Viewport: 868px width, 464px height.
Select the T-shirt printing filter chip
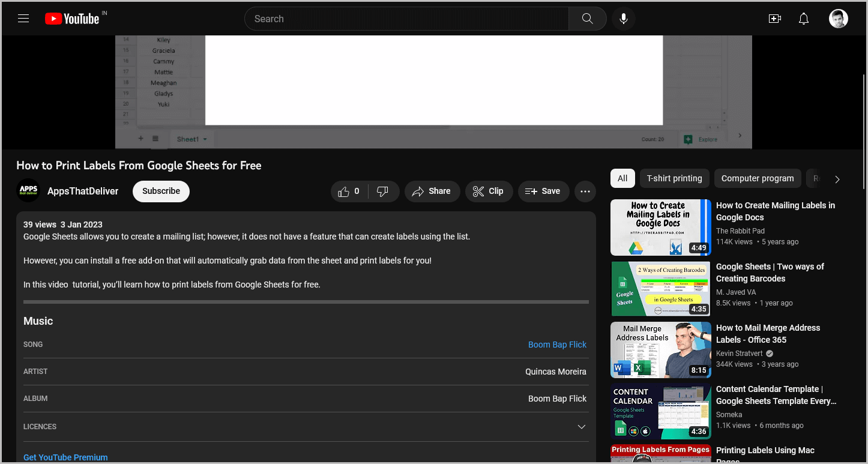tap(674, 178)
